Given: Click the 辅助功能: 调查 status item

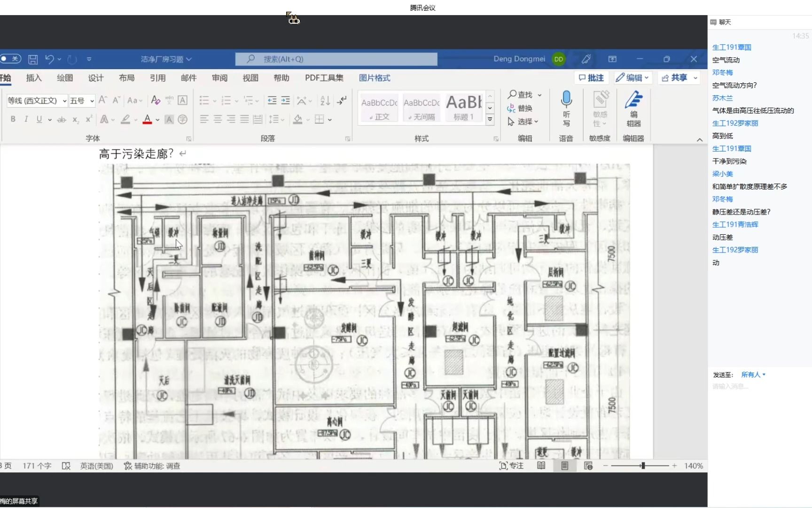Looking at the screenshot, I should [152, 466].
